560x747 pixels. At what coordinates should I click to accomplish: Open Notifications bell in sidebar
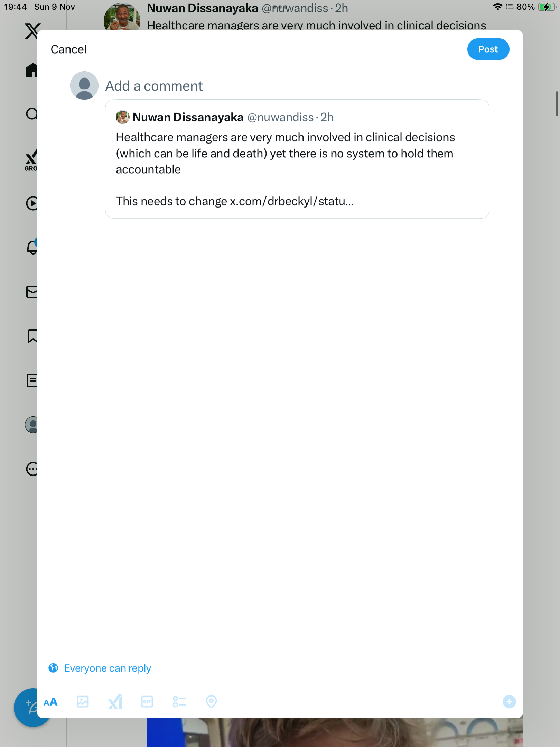tap(32, 247)
